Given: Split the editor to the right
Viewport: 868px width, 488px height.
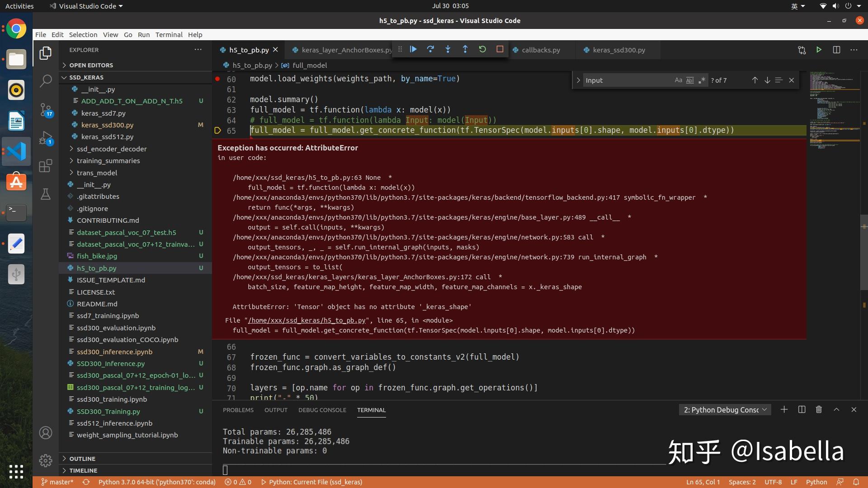Looking at the screenshot, I should [x=836, y=50].
